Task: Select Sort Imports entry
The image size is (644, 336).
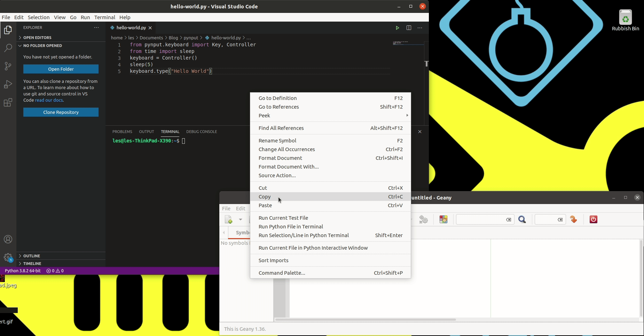Action: point(330,260)
